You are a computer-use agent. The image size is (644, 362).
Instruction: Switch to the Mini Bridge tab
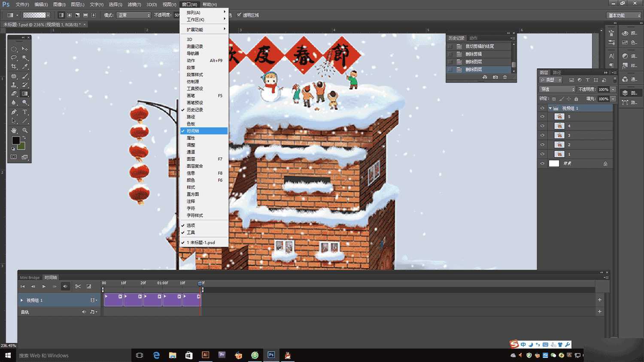(x=30, y=278)
